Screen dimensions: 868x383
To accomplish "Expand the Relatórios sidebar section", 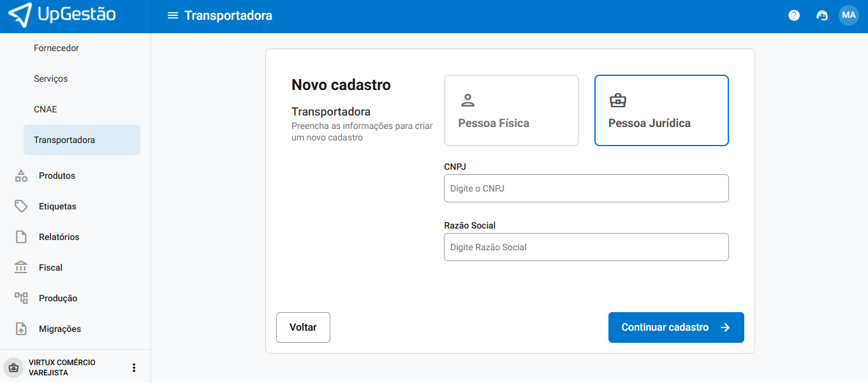I will click(x=59, y=237).
